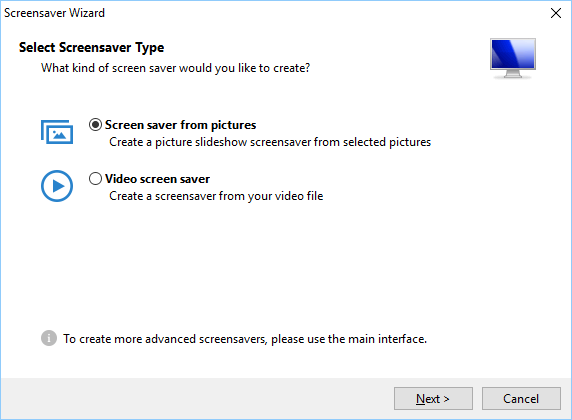
Task: Close the Screensaver Wizard window
Action: coord(556,13)
